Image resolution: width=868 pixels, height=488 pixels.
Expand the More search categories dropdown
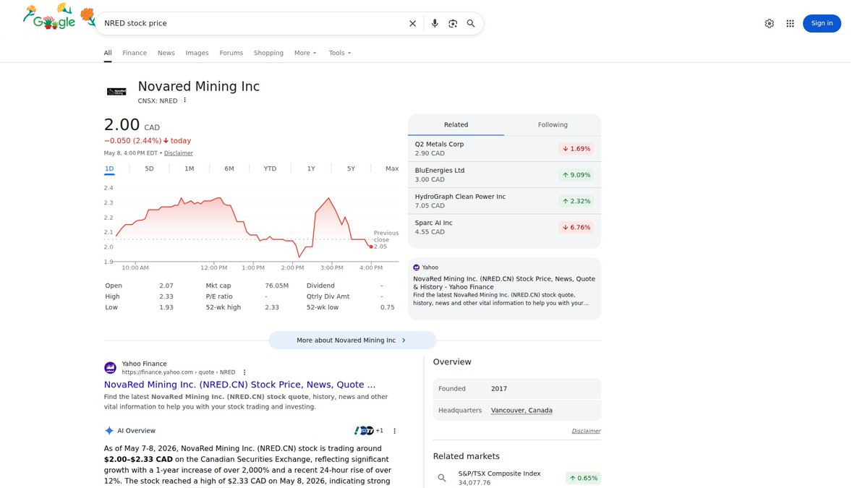pyautogui.click(x=305, y=53)
